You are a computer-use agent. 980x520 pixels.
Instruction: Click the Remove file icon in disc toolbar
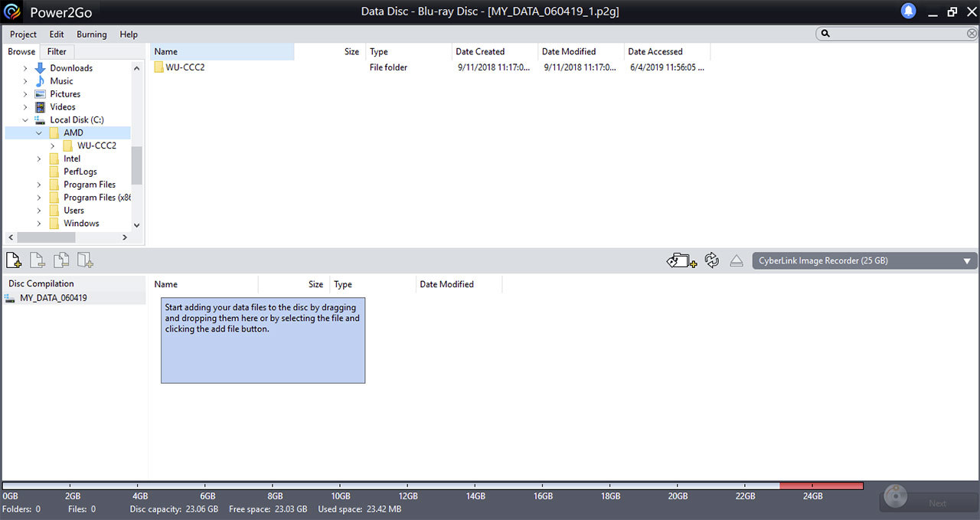pos(37,260)
